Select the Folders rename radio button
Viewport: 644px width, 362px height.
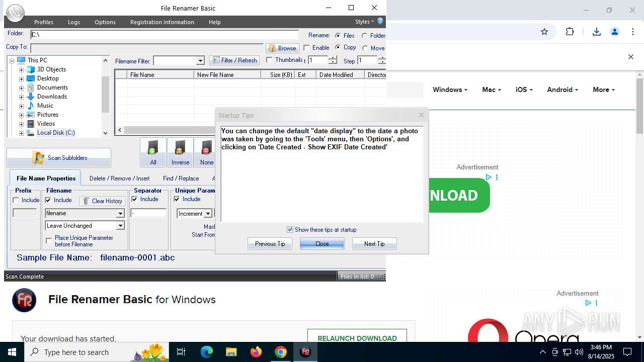365,36
